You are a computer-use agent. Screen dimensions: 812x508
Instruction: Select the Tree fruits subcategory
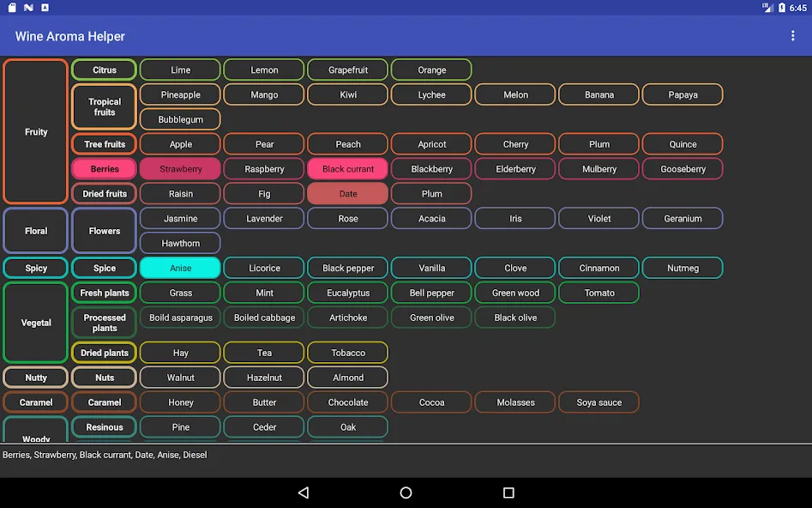tap(104, 144)
